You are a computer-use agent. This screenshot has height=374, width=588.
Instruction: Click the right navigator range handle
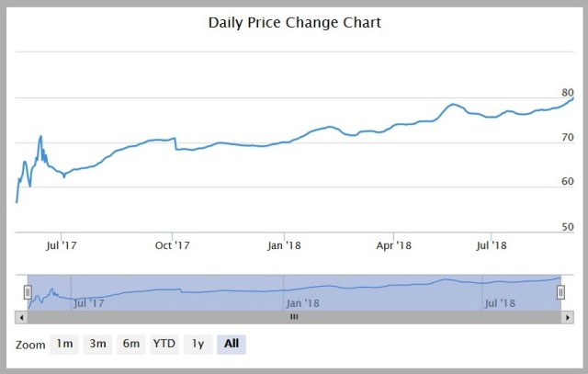[x=560, y=292]
